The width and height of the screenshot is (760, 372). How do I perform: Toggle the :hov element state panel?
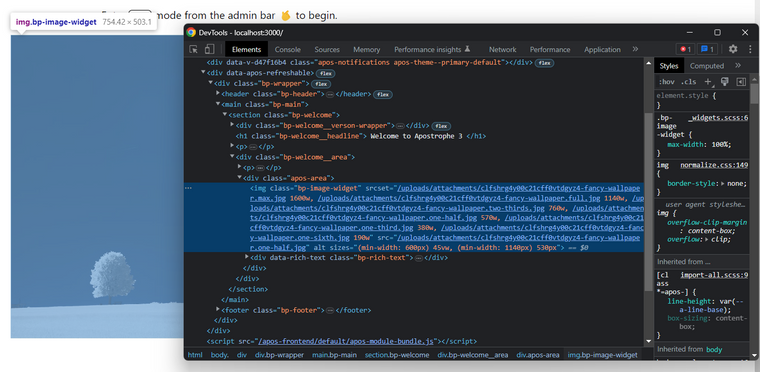coord(666,82)
